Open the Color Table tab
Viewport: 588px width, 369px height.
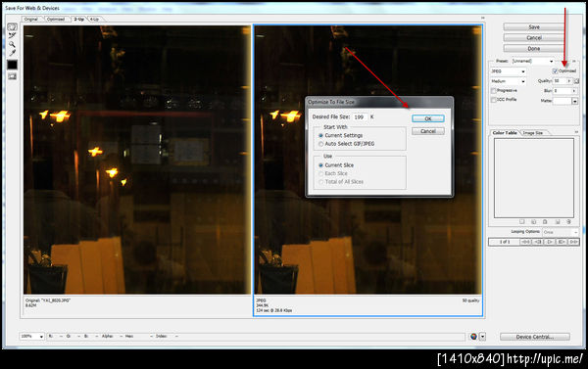coord(505,132)
